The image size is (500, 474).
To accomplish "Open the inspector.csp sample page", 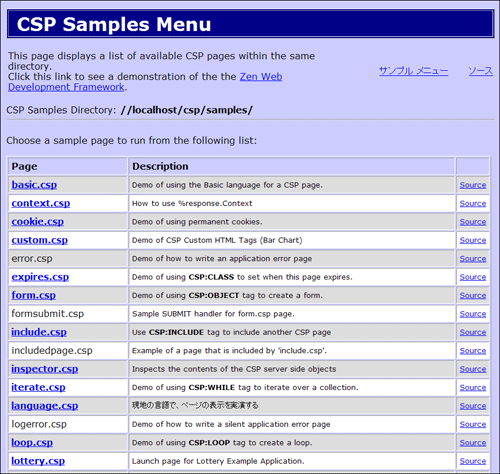I will pos(44,369).
